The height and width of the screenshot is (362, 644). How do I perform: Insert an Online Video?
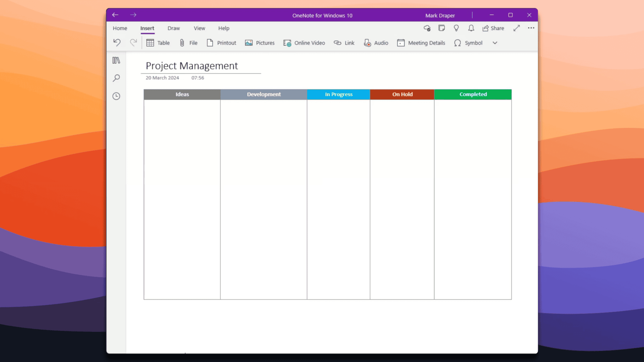[304, 43]
